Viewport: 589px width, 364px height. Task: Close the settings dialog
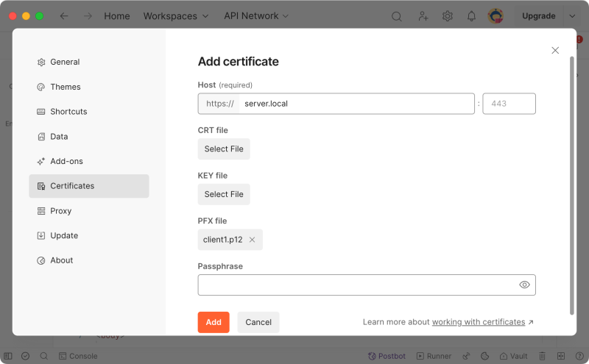click(x=555, y=51)
